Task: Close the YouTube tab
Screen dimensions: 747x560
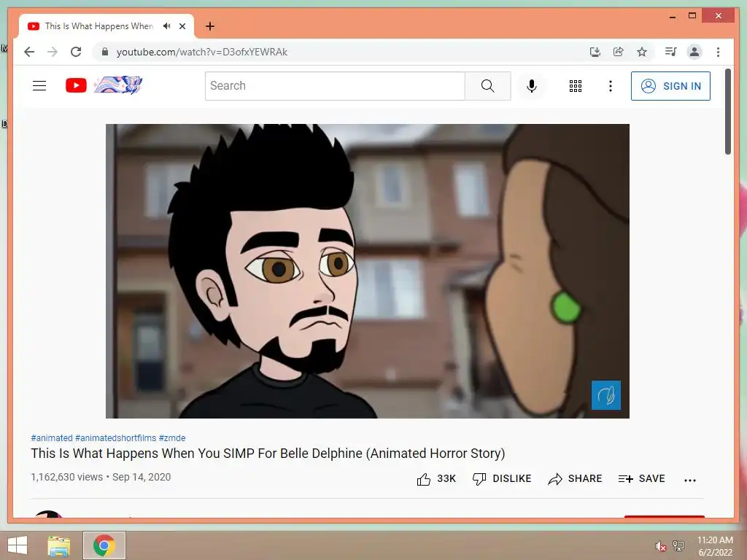Action: coord(182,26)
